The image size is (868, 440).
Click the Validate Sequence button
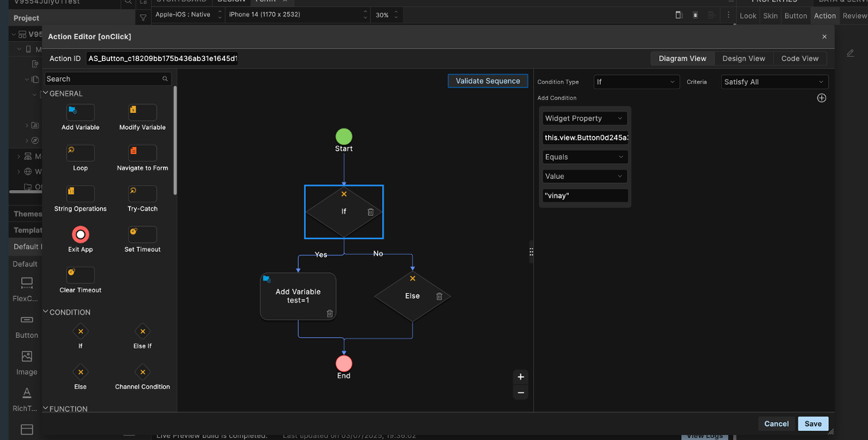tap(488, 81)
